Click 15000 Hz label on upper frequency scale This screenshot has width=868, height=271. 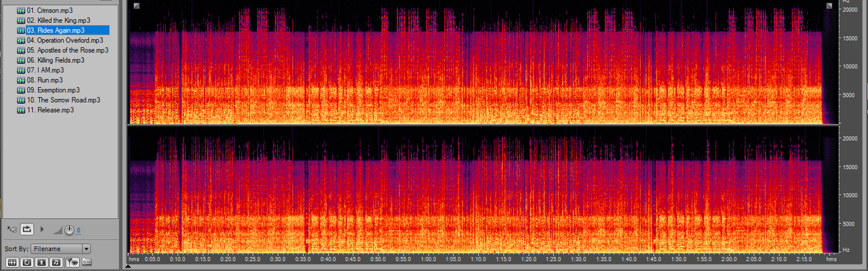coord(851,39)
